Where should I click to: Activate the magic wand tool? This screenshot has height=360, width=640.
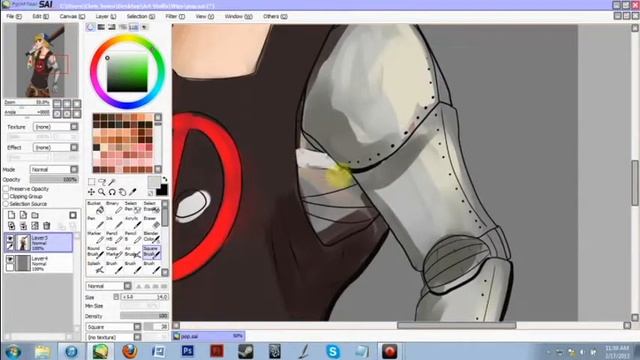pos(112,182)
